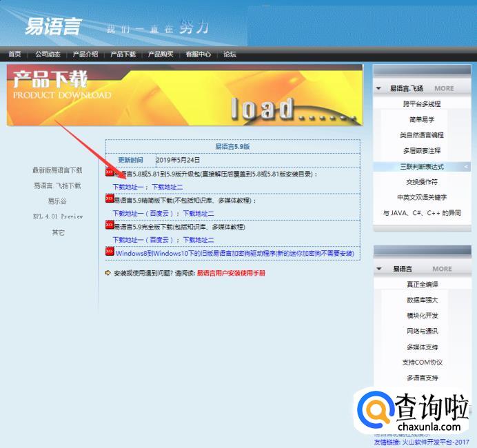Click red arrow icon beside 5.9版升级包 row
The width and height of the screenshot is (477, 448).
110,172
